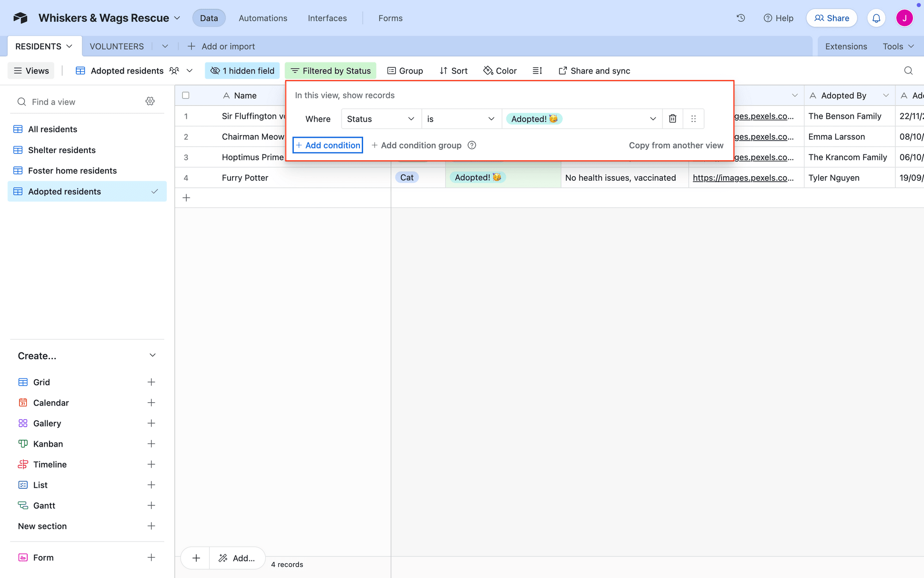Click the Adopted status color swatch
Image resolution: width=924 pixels, height=578 pixels.
[535, 118]
